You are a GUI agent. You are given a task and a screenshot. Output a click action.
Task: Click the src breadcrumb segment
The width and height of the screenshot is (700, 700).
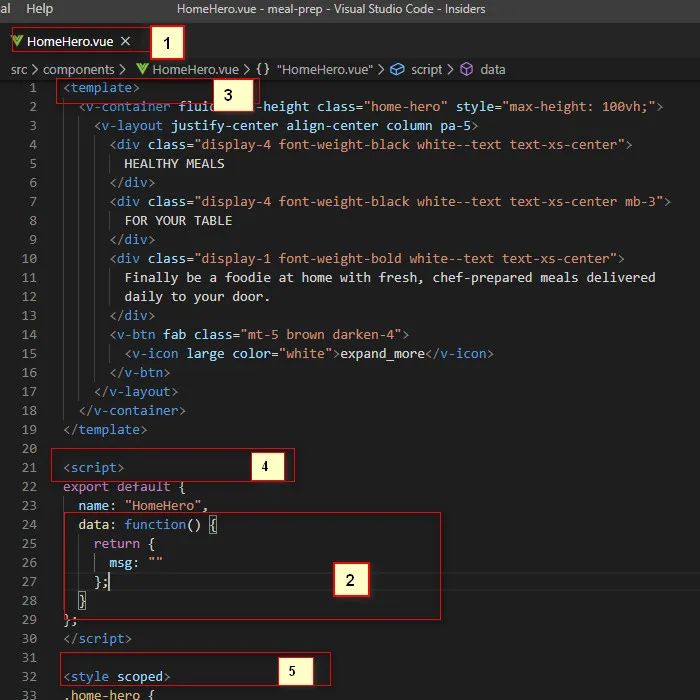[x=19, y=70]
